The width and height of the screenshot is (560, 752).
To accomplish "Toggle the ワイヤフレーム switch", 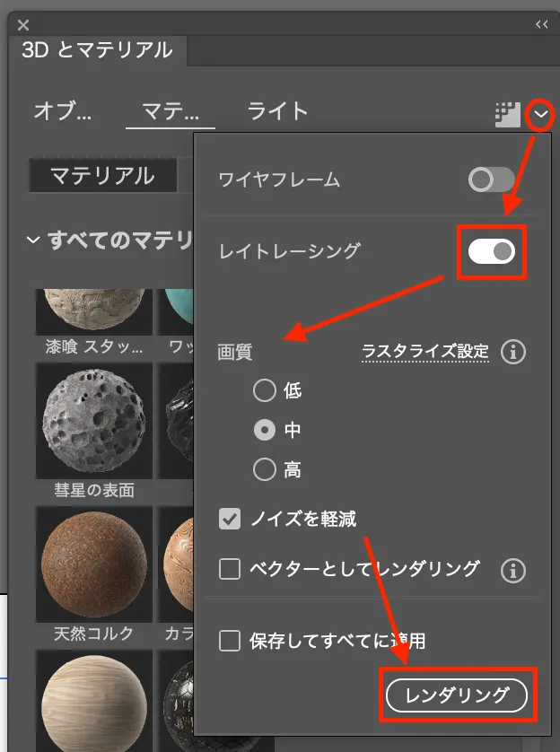I will pos(492,179).
